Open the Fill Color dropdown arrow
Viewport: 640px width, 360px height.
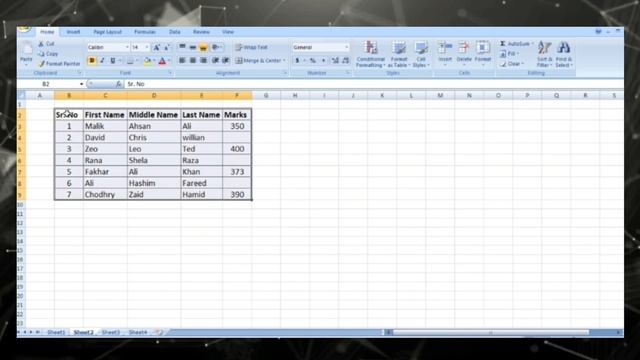point(154,60)
